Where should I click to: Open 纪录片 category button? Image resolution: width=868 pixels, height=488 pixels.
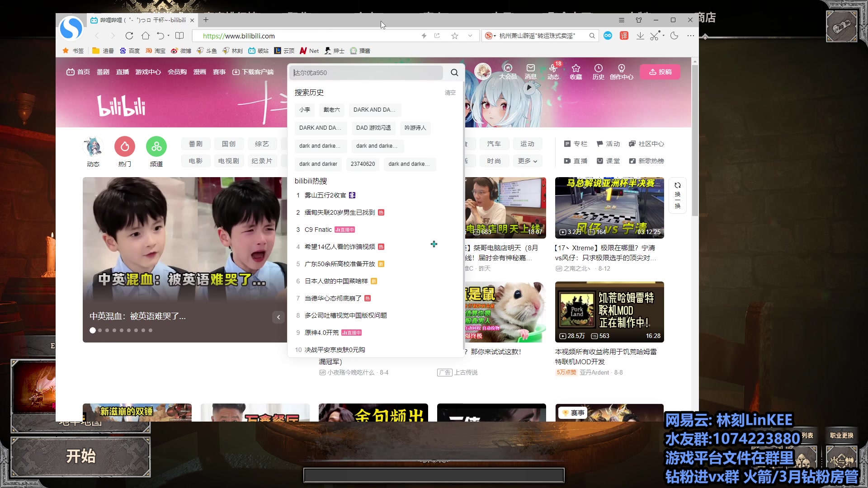point(262,161)
